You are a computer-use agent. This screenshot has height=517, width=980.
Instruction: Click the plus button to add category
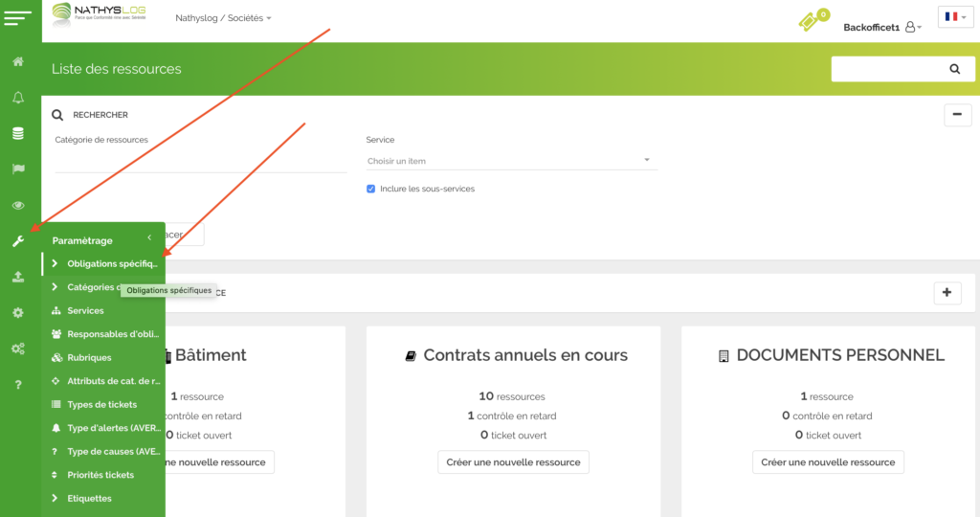tap(947, 293)
